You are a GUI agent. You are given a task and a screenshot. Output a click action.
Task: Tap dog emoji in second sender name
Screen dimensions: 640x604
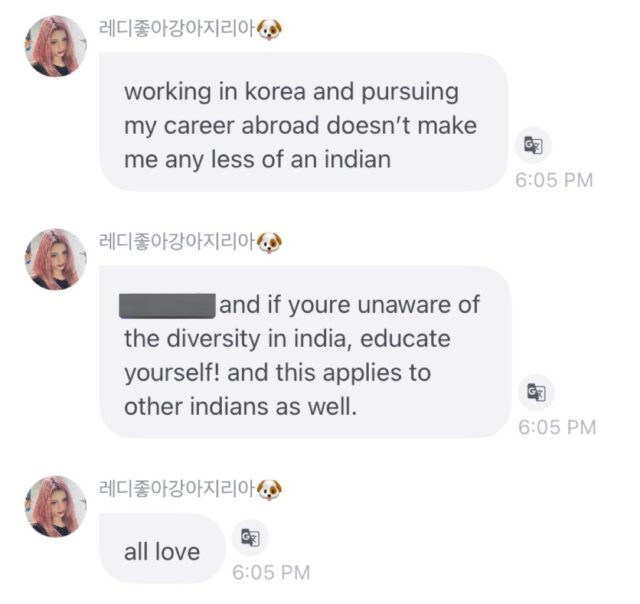coord(269,243)
